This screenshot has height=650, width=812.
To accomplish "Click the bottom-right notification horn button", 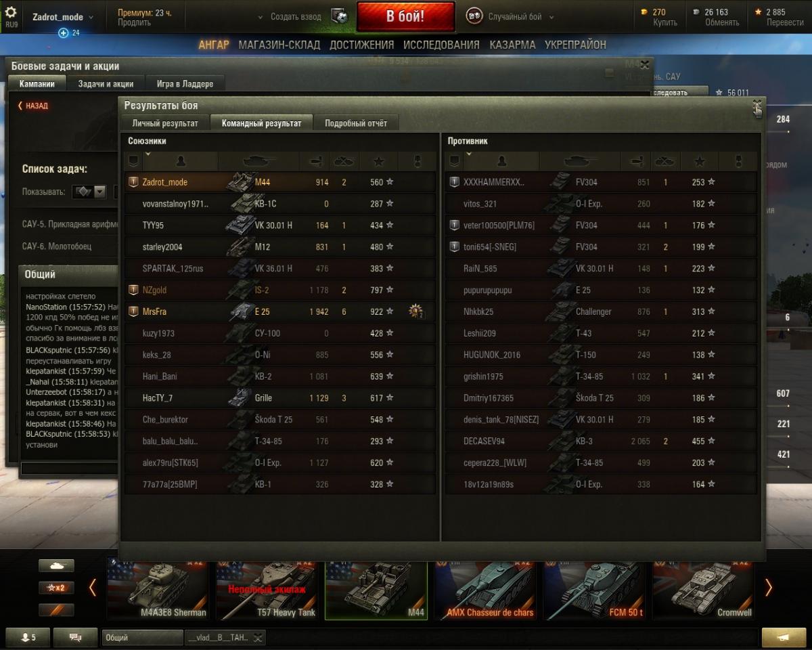I will 784,637.
